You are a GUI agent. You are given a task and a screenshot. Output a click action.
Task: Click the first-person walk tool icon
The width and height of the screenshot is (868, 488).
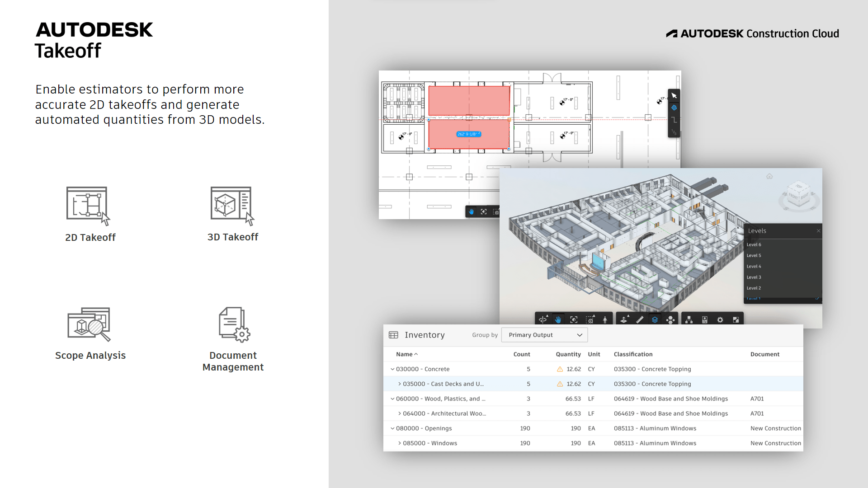coord(605,319)
